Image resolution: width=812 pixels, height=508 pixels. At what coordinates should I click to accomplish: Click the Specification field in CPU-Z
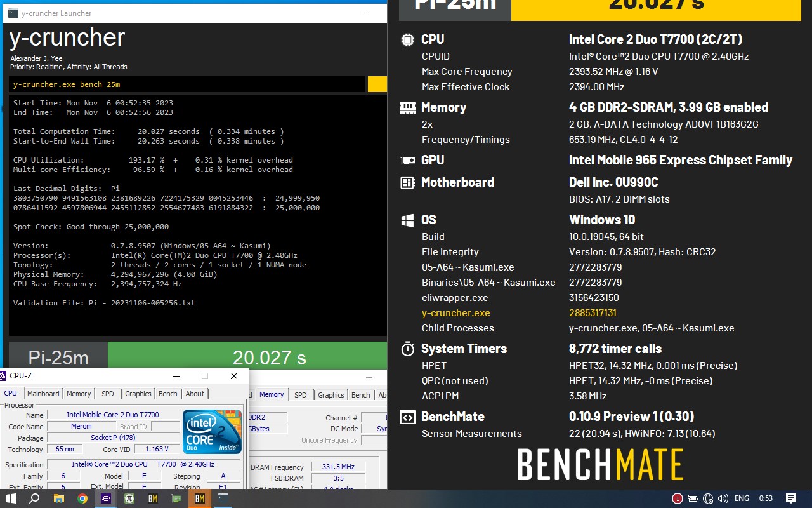pos(145,464)
